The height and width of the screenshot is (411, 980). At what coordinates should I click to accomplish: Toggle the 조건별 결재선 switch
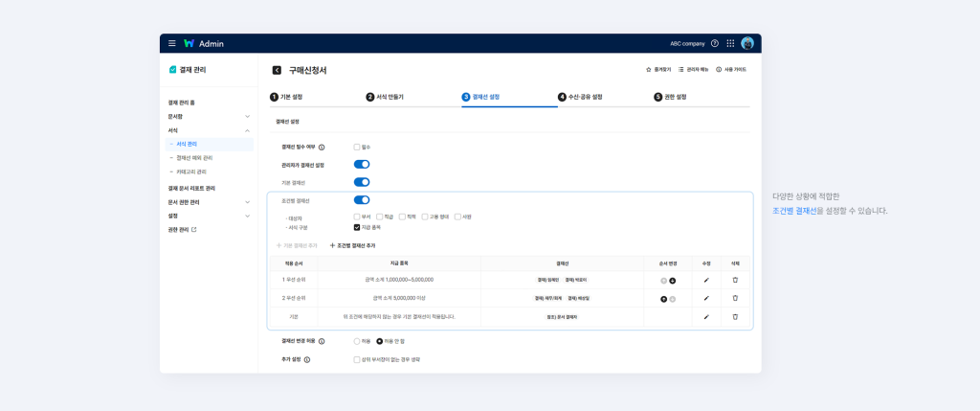tap(362, 200)
